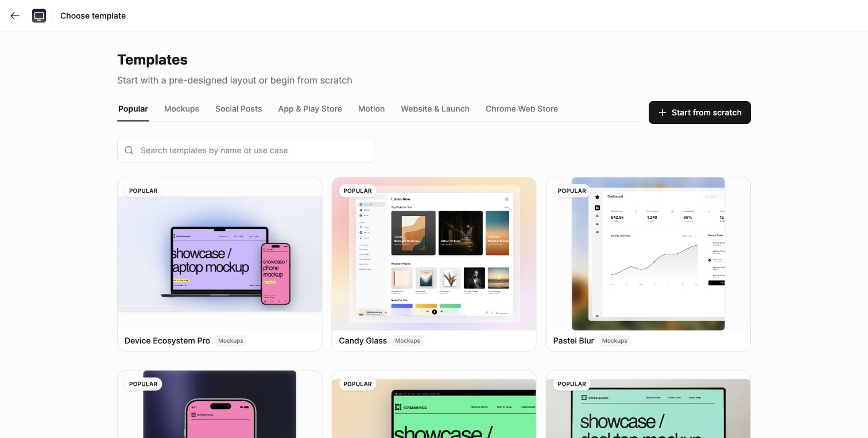The image size is (868, 438).
Task: Click the Screenhance monitor logo icon
Action: pos(39,16)
